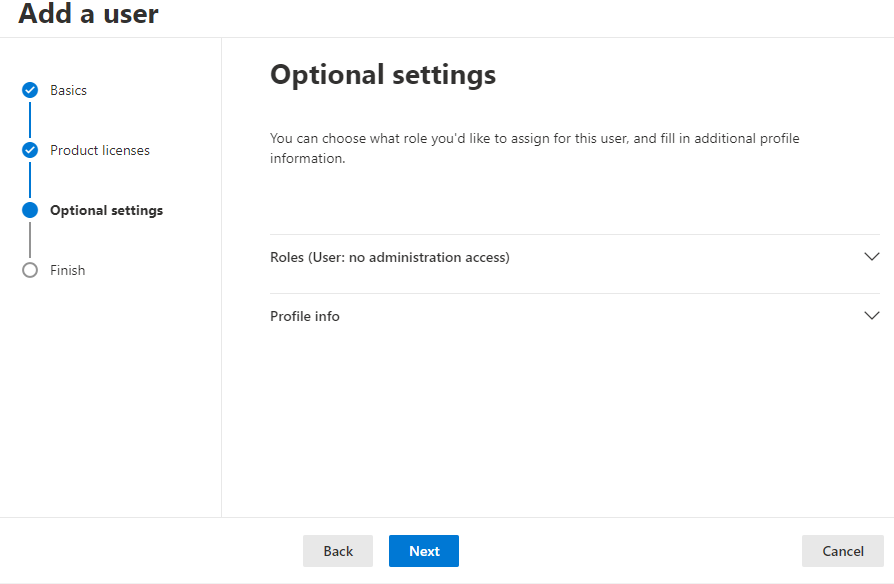
Task: Go to the Basics step
Action: [x=68, y=90]
